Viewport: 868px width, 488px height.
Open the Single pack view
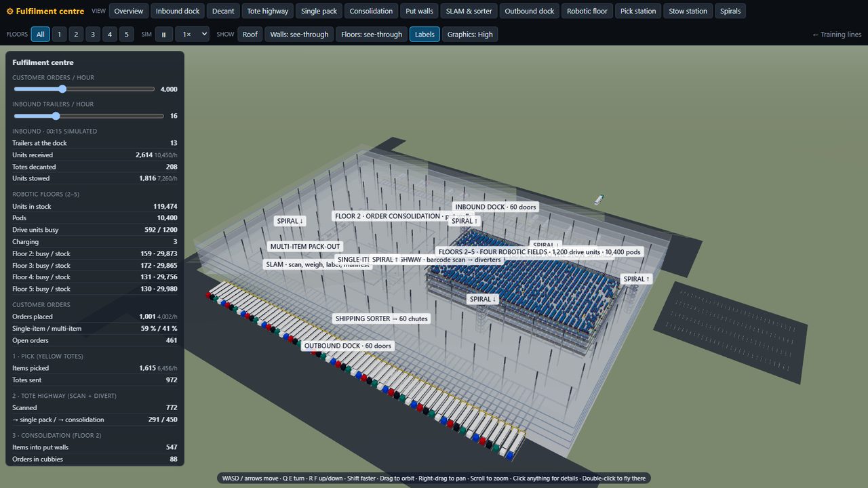319,11
